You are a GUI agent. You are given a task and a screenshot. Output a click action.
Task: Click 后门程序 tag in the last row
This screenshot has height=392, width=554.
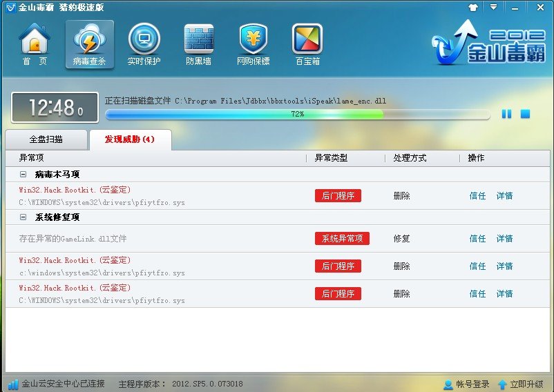point(338,293)
